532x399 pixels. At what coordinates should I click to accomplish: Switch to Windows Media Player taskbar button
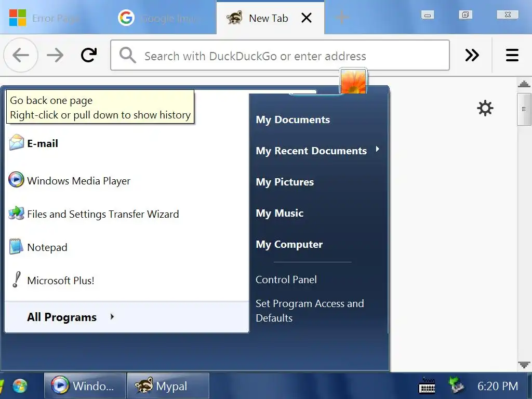(85, 386)
